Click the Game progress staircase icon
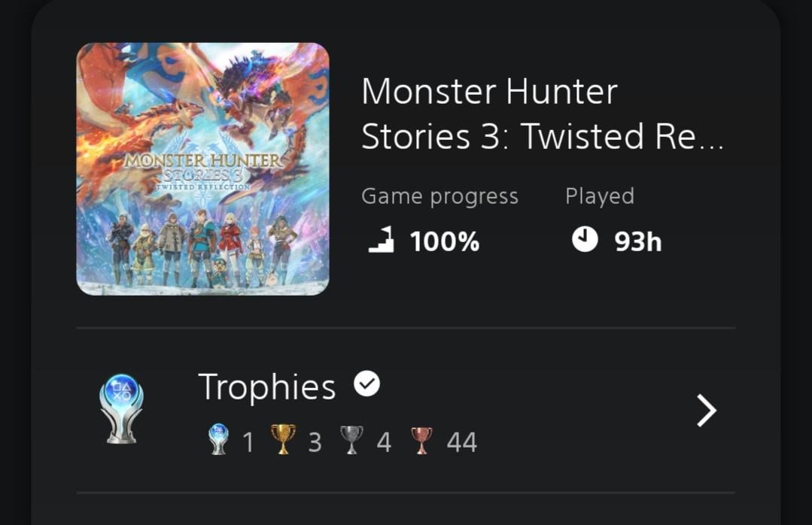Screen dimensions: 812x525 [x=382, y=241]
